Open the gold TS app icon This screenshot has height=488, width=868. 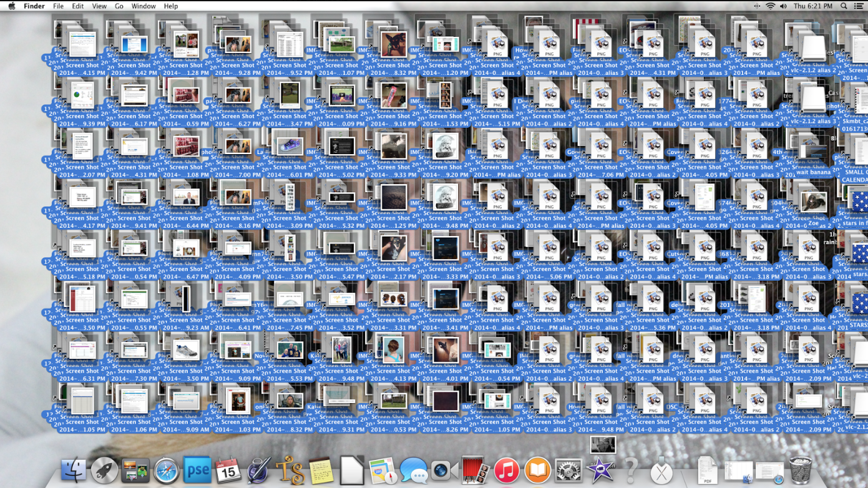[x=290, y=471]
